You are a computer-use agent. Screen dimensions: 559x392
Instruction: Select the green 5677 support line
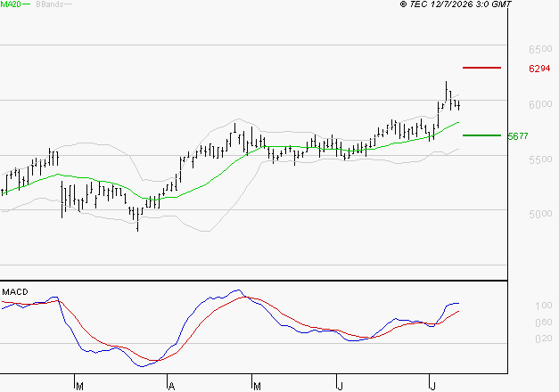[481, 135]
